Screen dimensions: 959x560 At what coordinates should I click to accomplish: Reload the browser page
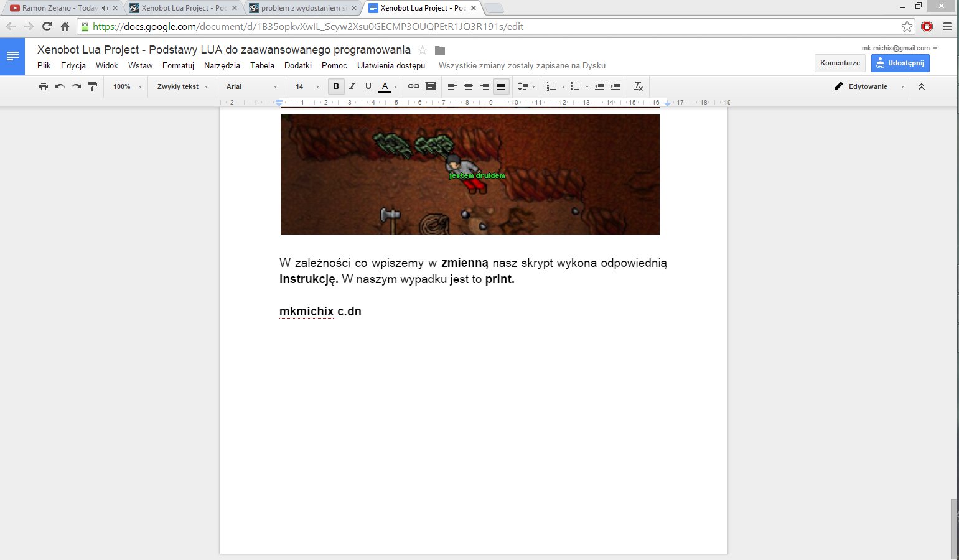(47, 26)
